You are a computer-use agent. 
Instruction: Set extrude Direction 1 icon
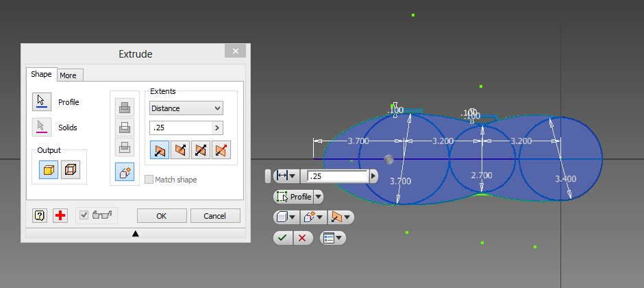(160, 149)
